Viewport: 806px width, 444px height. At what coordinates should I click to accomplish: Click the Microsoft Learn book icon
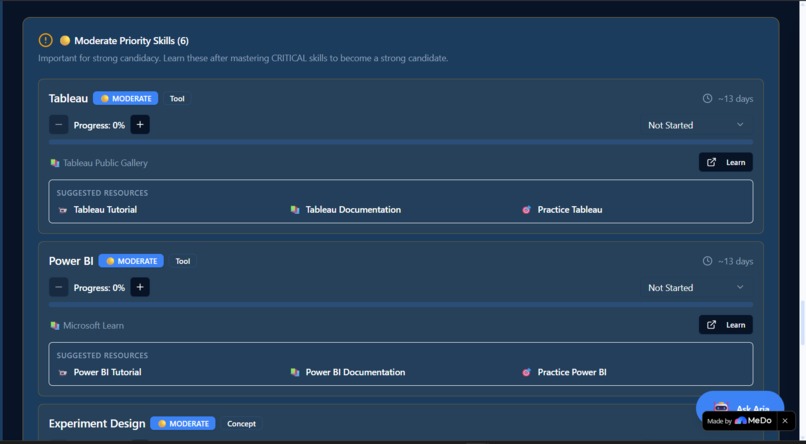click(54, 325)
